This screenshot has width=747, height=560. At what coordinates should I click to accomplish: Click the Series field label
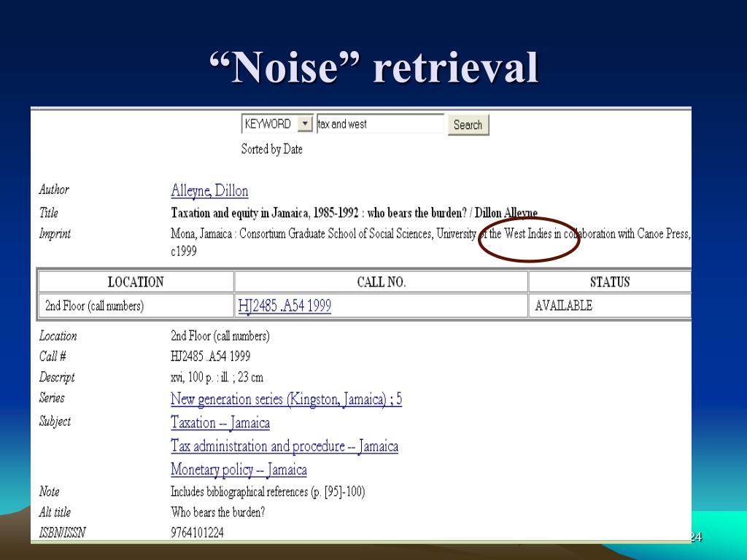52,397
